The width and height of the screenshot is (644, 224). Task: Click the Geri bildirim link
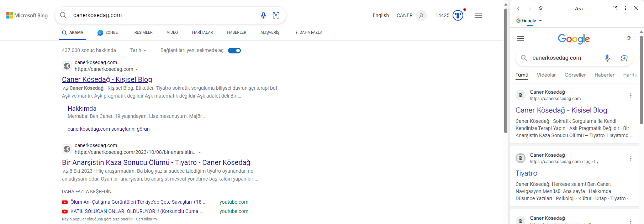pyautogui.click(x=146, y=219)
